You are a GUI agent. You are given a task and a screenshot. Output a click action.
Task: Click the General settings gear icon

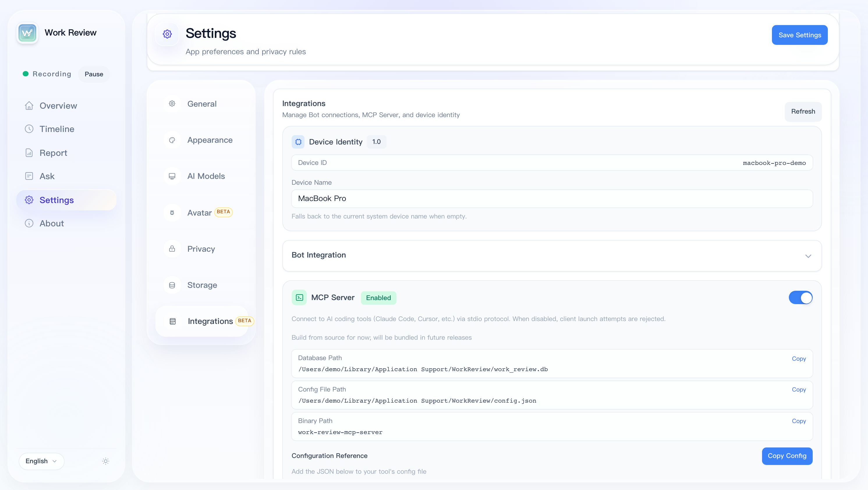click(x=172, y=103)
